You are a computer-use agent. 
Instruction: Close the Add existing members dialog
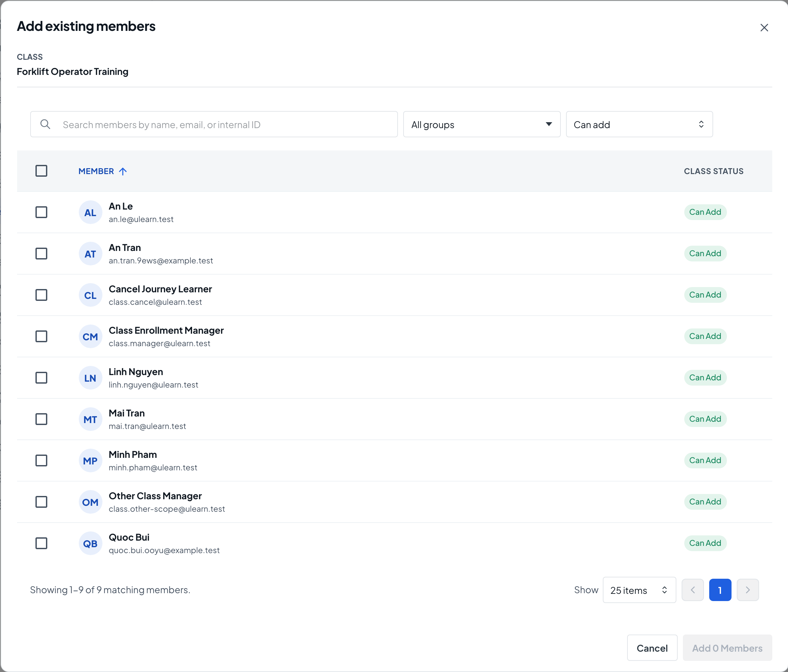pos(764,28)
